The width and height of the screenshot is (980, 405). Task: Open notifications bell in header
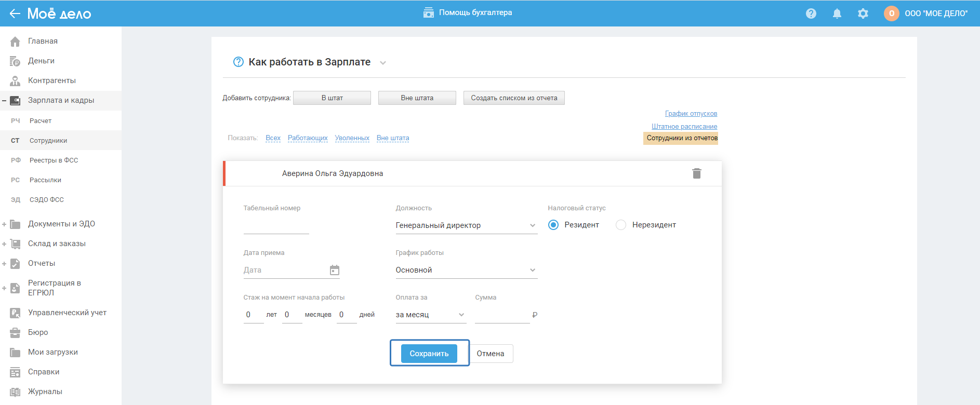[837, 14]
